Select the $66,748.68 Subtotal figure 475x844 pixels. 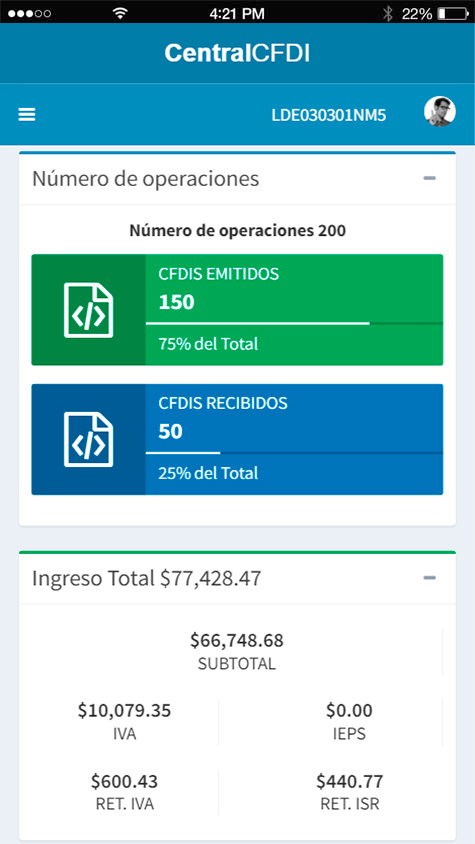click(237, 641)
